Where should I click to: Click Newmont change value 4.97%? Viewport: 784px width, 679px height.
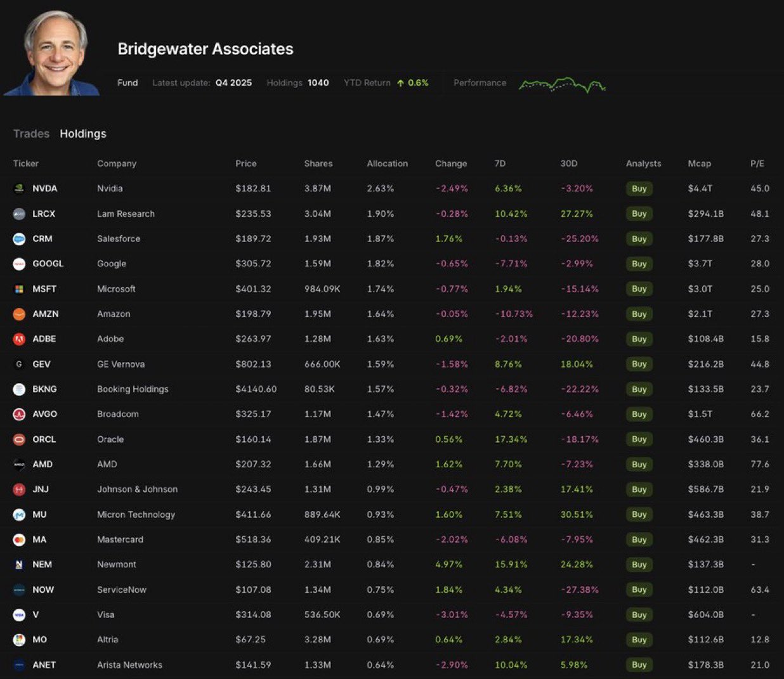(449, 564)
